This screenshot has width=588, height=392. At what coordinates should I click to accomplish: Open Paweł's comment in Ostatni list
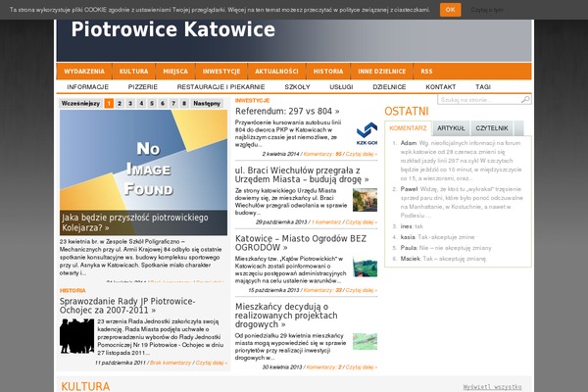tap(462, 202)
